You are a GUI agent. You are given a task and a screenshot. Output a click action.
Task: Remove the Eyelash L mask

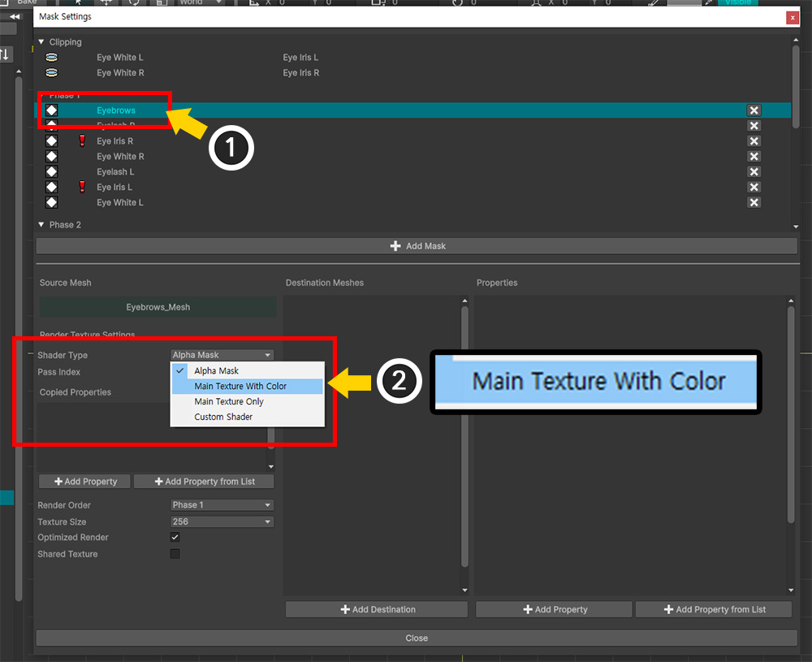click(x=754, y=171)
